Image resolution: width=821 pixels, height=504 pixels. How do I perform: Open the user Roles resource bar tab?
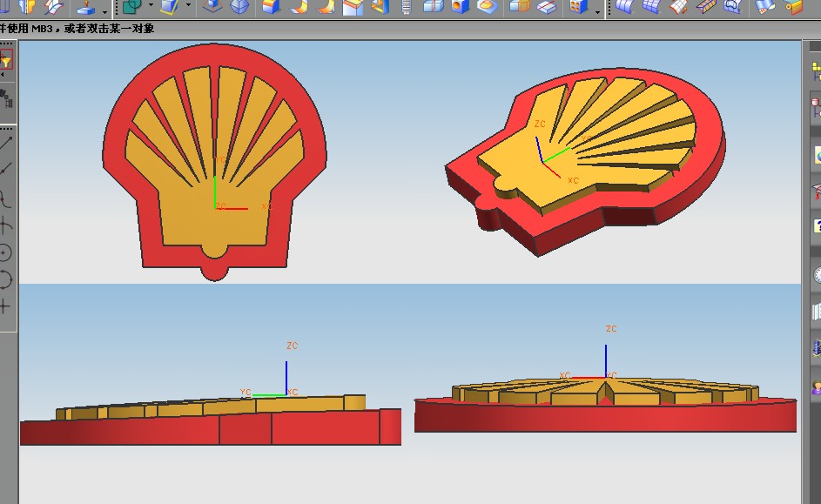click(x=817, y=388)
